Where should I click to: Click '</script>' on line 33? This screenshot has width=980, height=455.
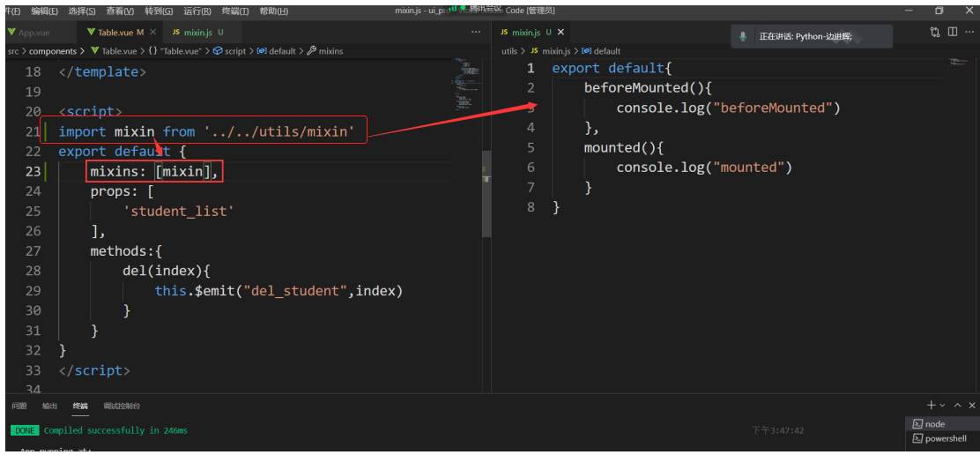pyautogui.click(x=94, y=370)
